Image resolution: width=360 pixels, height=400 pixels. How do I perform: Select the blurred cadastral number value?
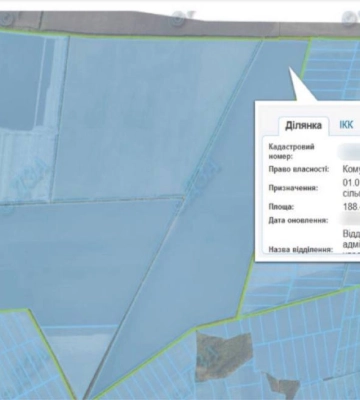coord(349,152)
